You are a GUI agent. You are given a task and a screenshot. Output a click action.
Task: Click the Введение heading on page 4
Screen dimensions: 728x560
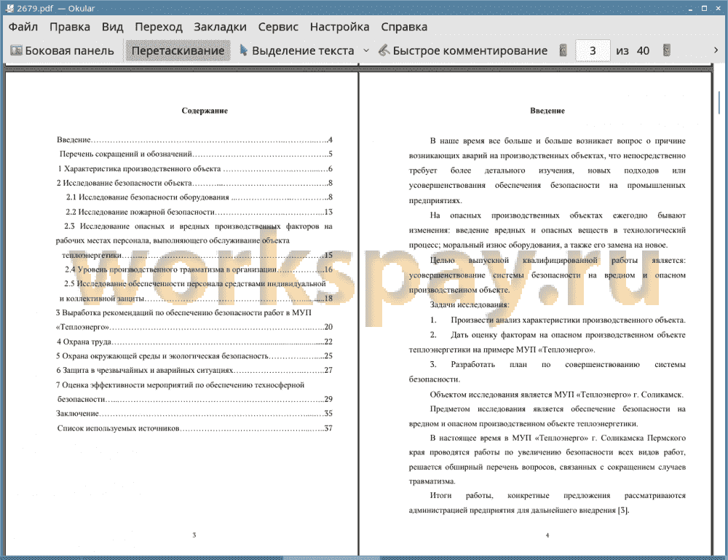click(547, 111)
